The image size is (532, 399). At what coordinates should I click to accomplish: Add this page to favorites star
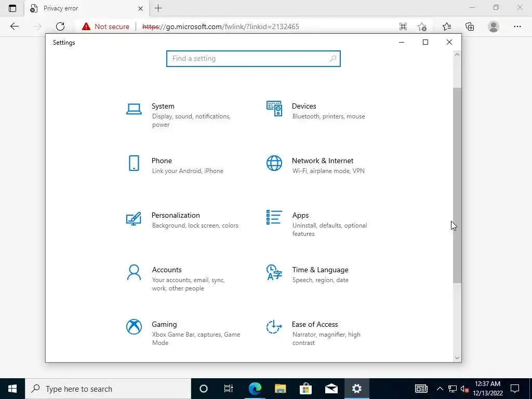click(x=422, y=26)
